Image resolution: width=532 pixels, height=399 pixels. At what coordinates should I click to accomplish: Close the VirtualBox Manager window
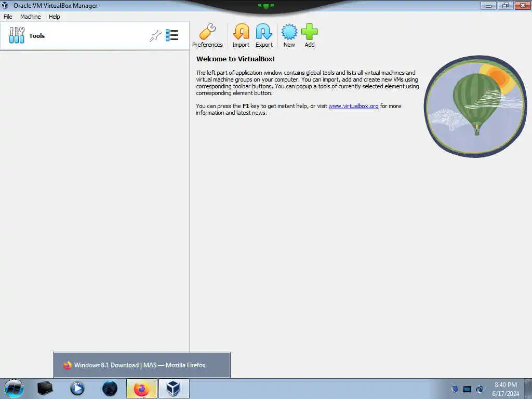tap(523, 5)
